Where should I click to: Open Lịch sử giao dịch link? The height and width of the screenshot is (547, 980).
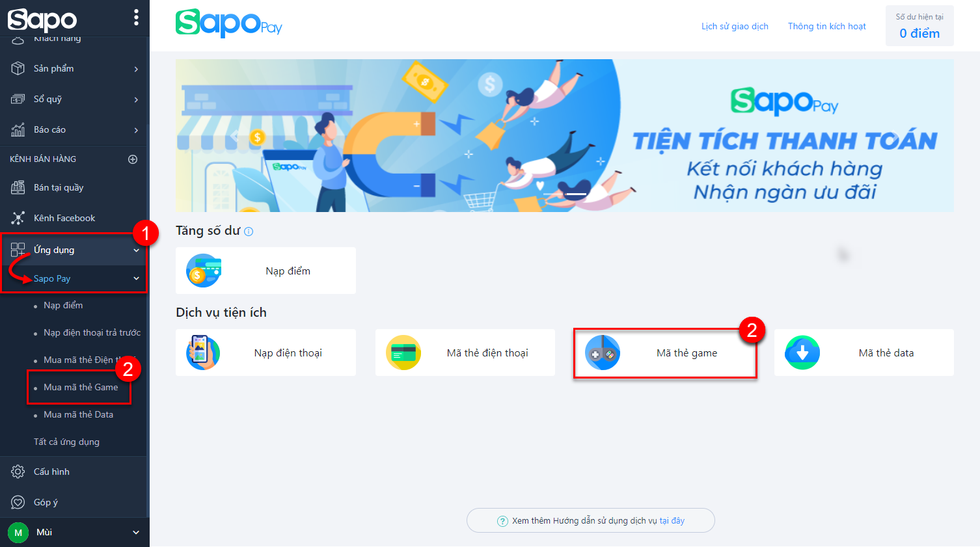735,26
